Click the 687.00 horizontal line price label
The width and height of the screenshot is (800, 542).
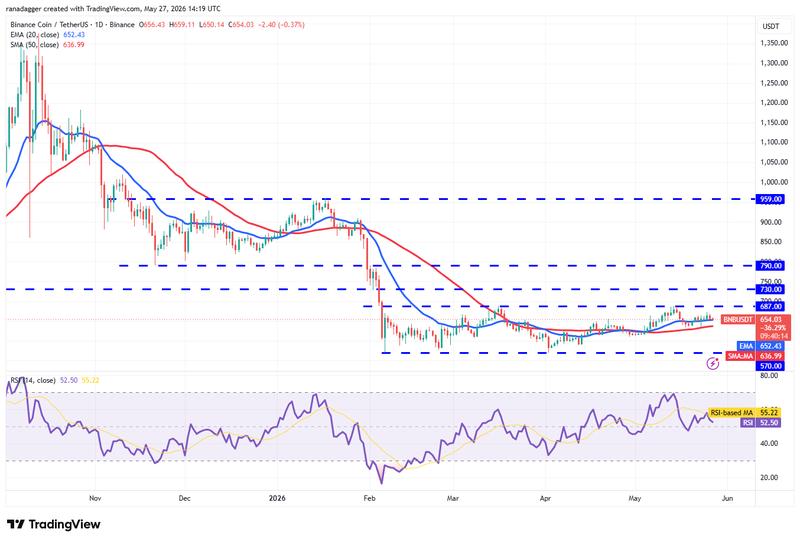(x=770, y=306)
